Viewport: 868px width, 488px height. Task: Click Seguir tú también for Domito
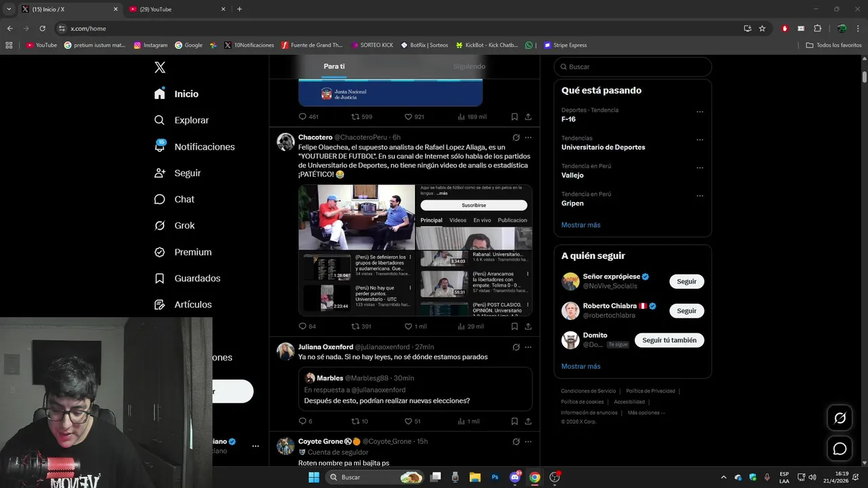(x=669, y=340)
